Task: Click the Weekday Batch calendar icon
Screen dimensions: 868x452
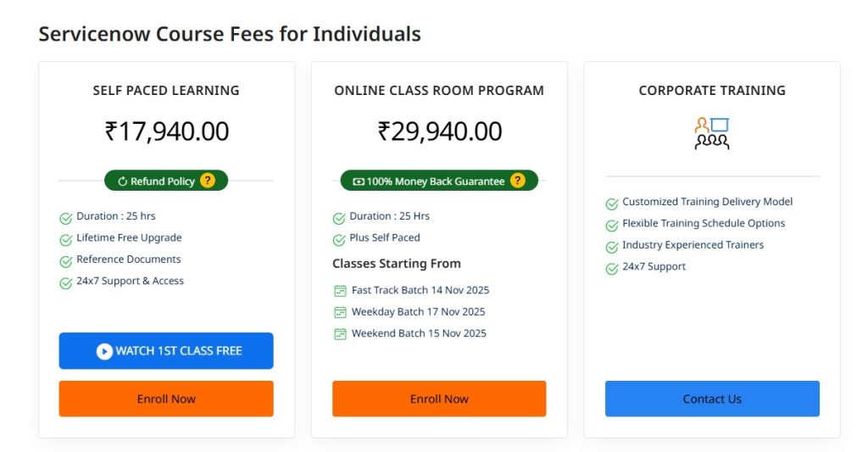Action: click(x=340, y=312)
